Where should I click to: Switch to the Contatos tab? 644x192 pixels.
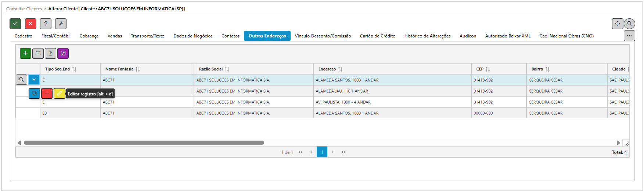pyautogui.click(x=230, y=36)
